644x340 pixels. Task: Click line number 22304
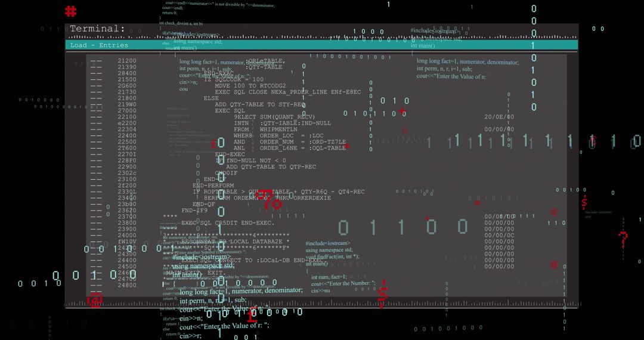coord(127,129)
